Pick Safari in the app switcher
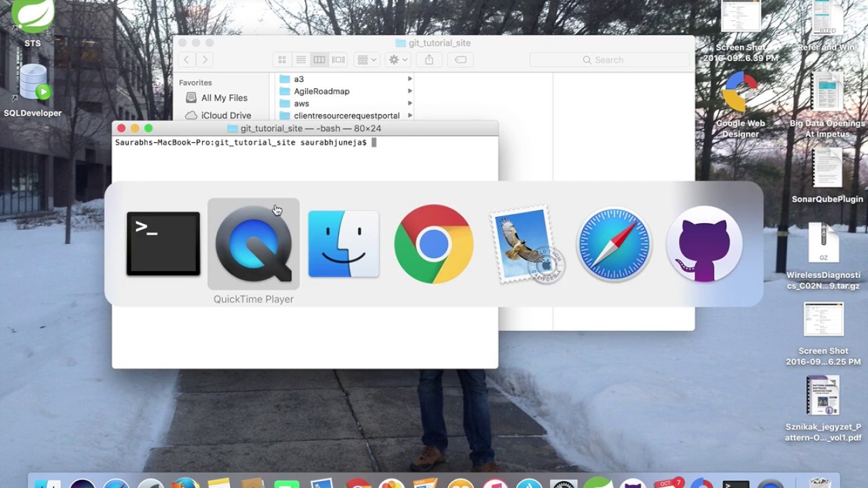 614,244
